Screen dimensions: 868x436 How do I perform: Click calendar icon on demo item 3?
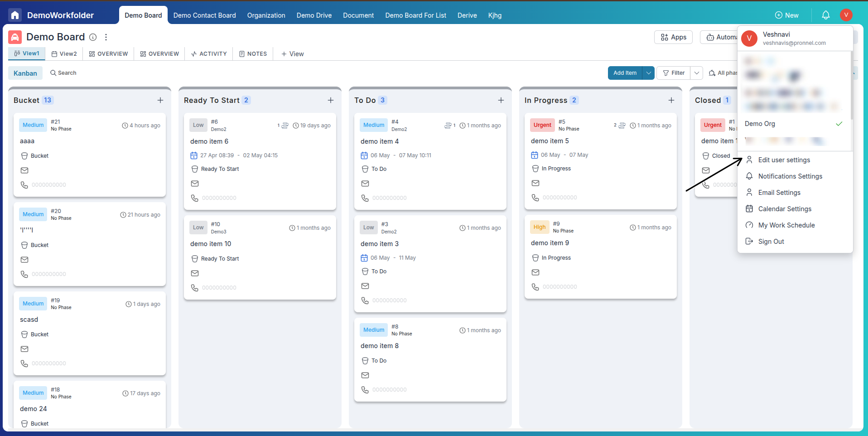pos(364,258)
